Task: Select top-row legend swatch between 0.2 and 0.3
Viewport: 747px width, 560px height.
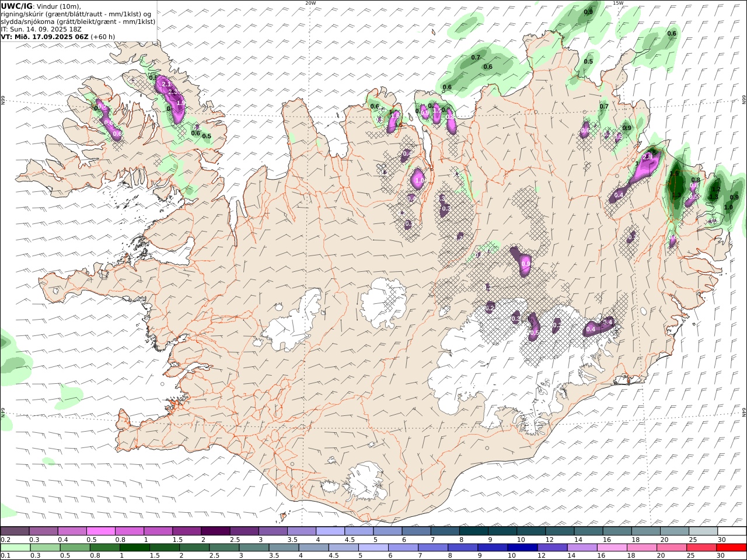Action: pyautogui.click(x=15, y=531)
